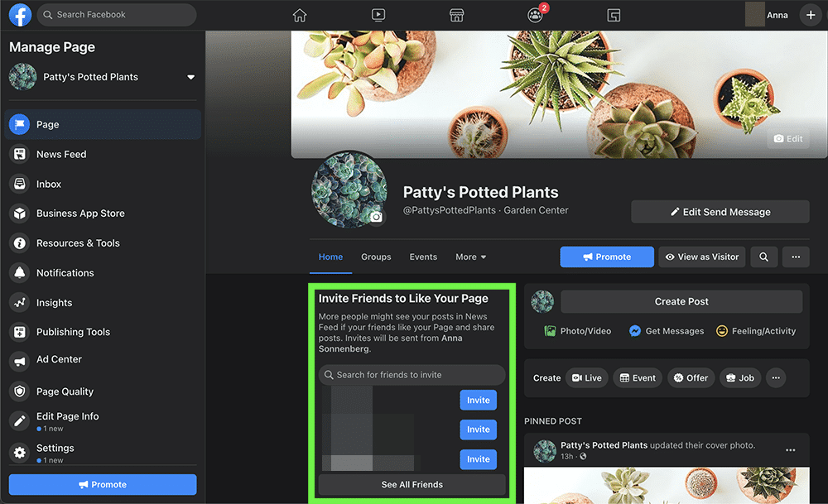Click the plus Create icon at top right
Image resolution: width=828 pixels, height=504 pixels.
point(811,15)
